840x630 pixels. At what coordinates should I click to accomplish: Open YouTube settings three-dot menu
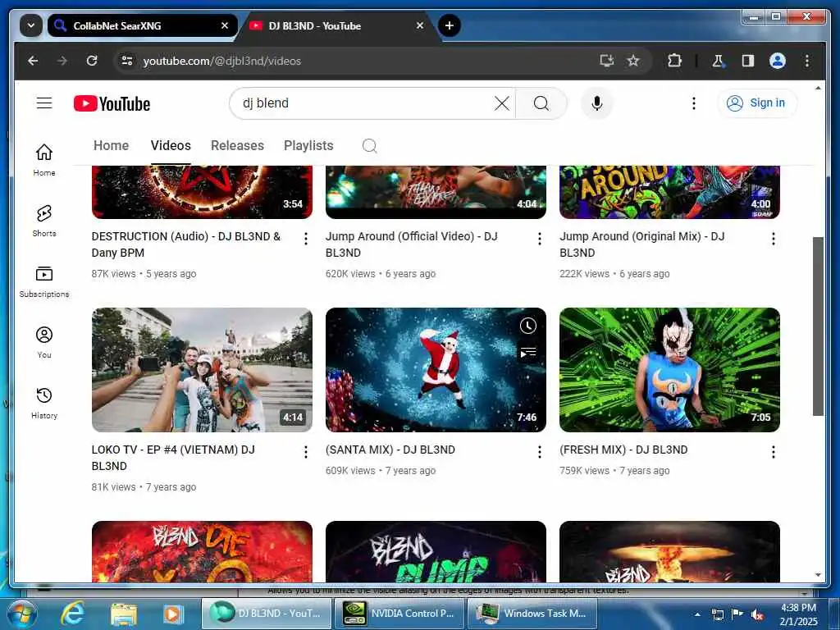pyautogui.click(x=694, y=103)
